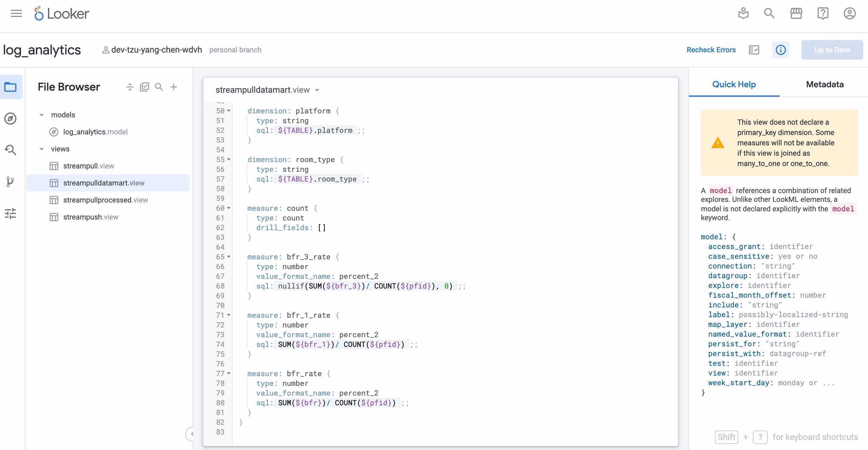Screen dimensions: 868x450
Task: Select the Quick Help tab
Action: (733, 84)
